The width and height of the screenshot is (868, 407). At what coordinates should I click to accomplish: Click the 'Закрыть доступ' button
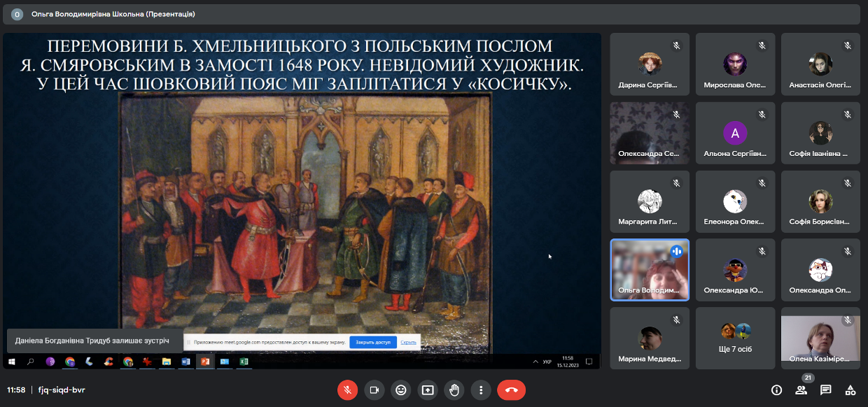pos(372,343)
